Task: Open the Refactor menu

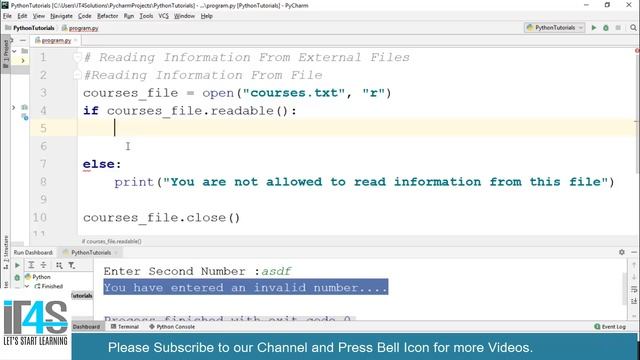Action: 107,16
